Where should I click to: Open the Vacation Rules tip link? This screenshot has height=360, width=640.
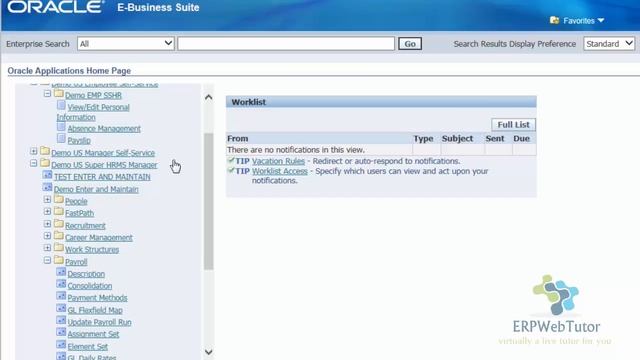(278, 161)
